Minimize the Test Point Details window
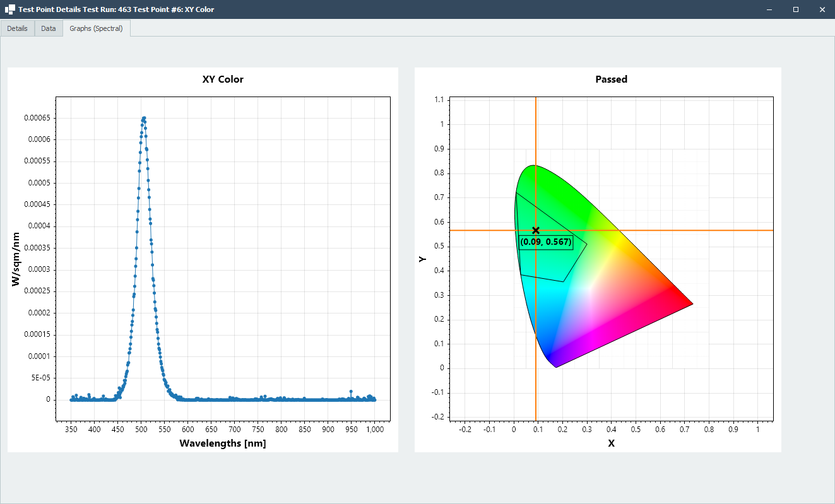The image size is (835, 504). 769,9
